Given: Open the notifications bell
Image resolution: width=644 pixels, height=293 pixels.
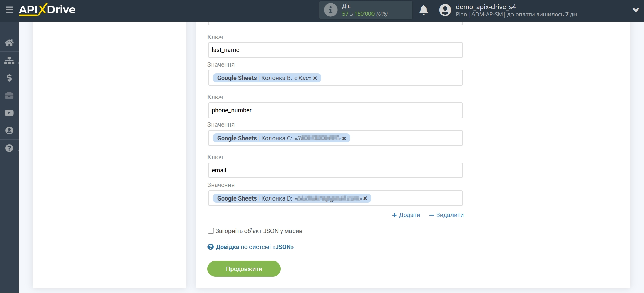Looking at the screenshot, I should click(423, 10).
